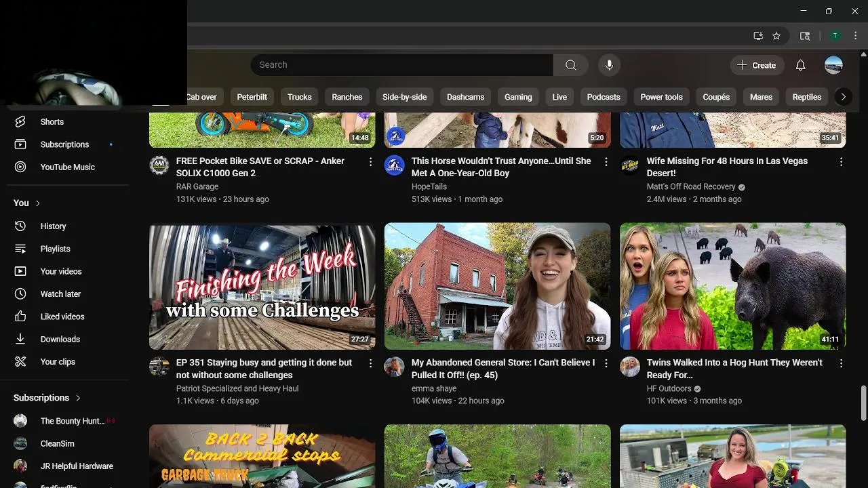Show more category chips with right arrow
The height and width of the screenshot is (488, 868).
(x=843, y=97)
